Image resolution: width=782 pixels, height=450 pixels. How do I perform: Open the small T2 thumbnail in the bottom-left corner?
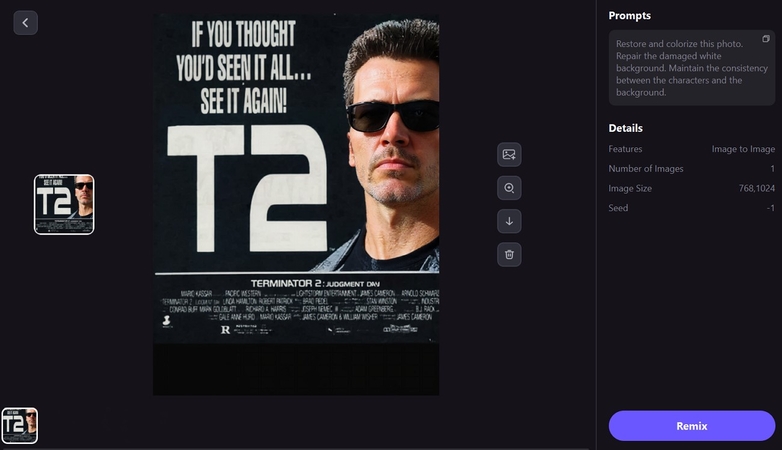click(19, 426)
